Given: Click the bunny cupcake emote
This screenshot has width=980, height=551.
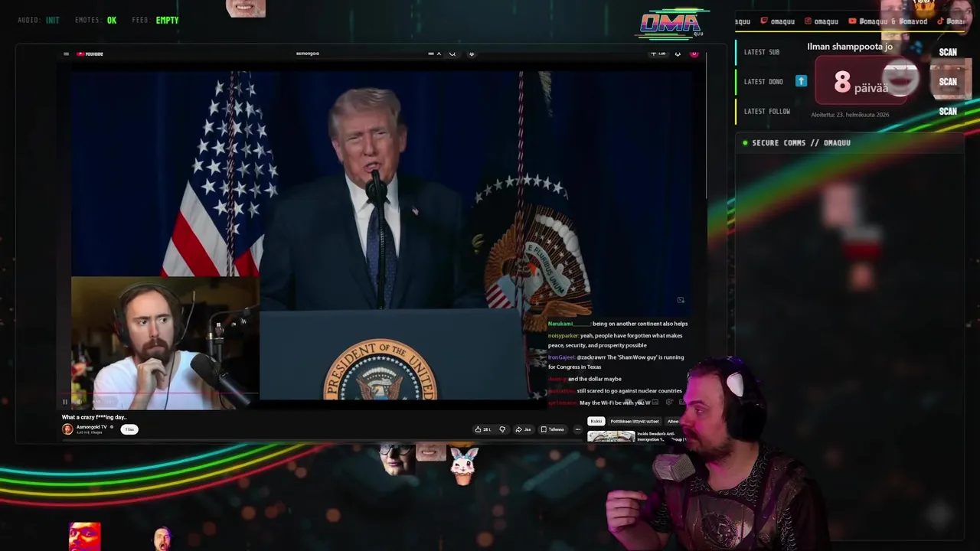Looking at the screenshot, I should 464,465.
